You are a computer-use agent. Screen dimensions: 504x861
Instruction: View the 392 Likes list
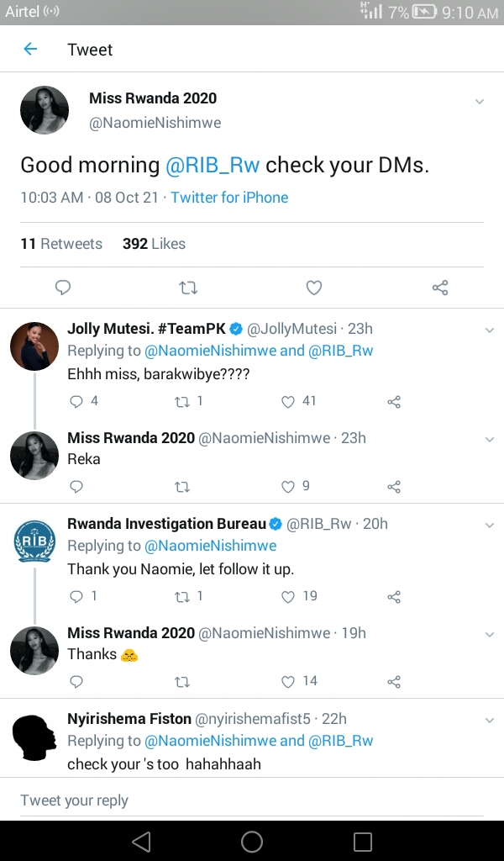(154, 244)
